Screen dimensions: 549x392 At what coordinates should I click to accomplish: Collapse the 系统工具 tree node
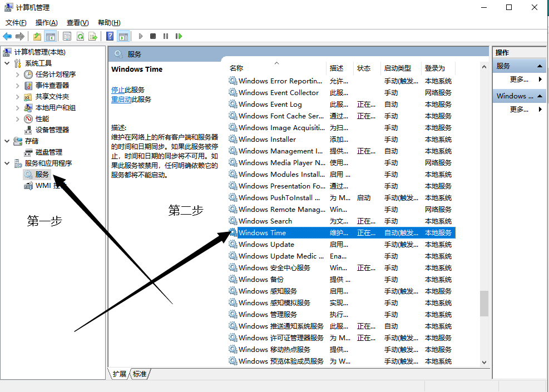pos(7,63)
